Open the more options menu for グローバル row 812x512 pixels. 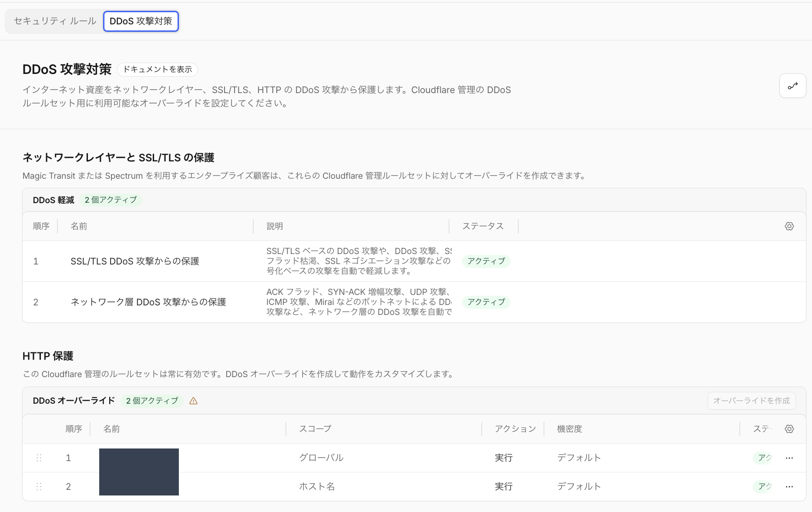(789, 458)
